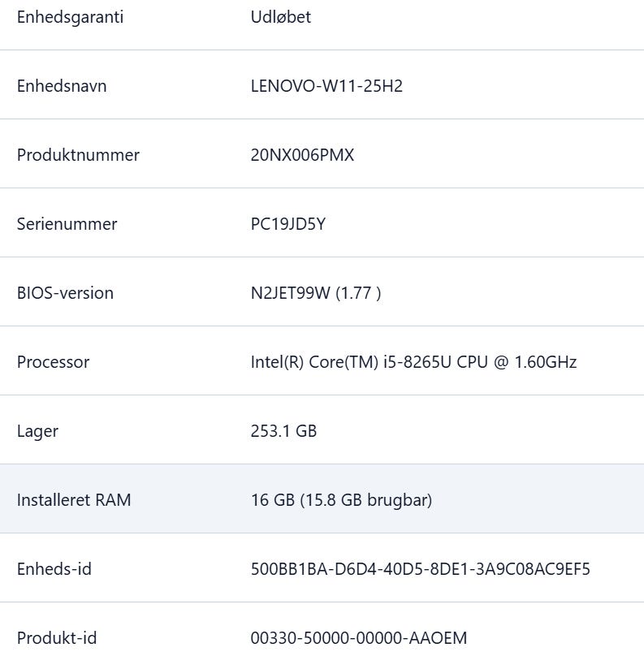Select the product ID 00330-50000-00000-AAOEM
The width and height of the screenshot is (644, 669).
tap(359, 638)
